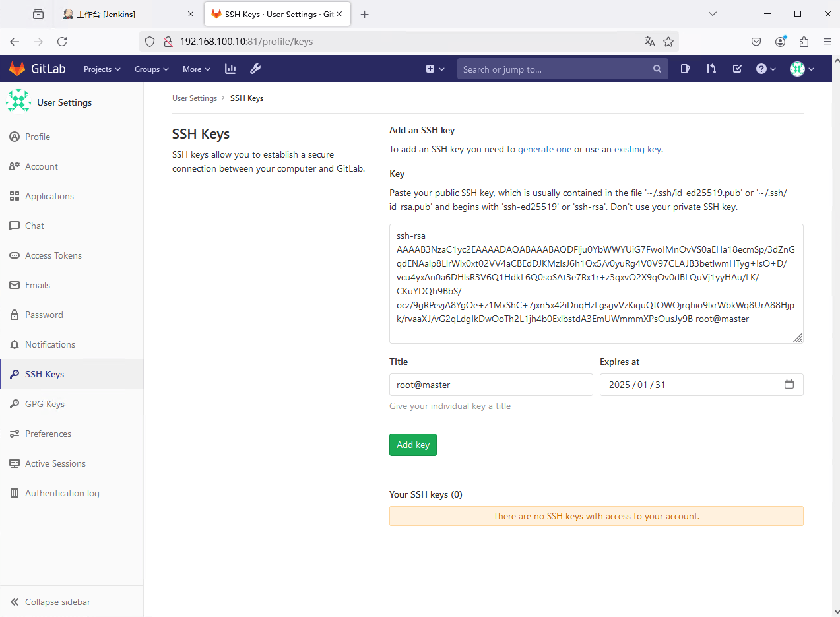Click the calendar icon in Expires at
This screenshot has height=617, width=840.
(789, 385)
